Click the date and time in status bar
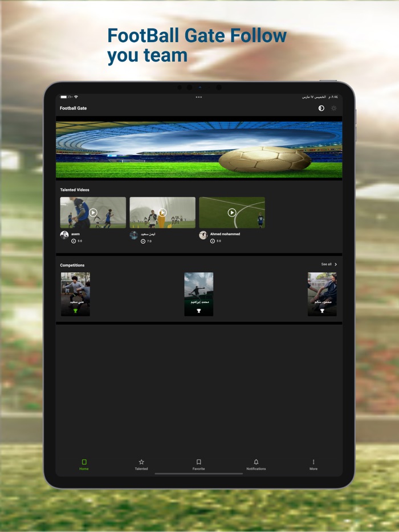 (x=320, y=97)
